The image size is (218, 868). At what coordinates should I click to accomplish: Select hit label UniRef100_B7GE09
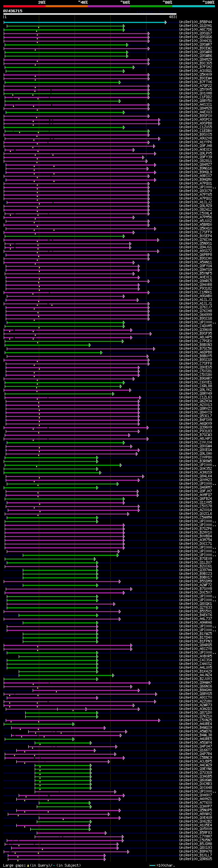(196, 559)
